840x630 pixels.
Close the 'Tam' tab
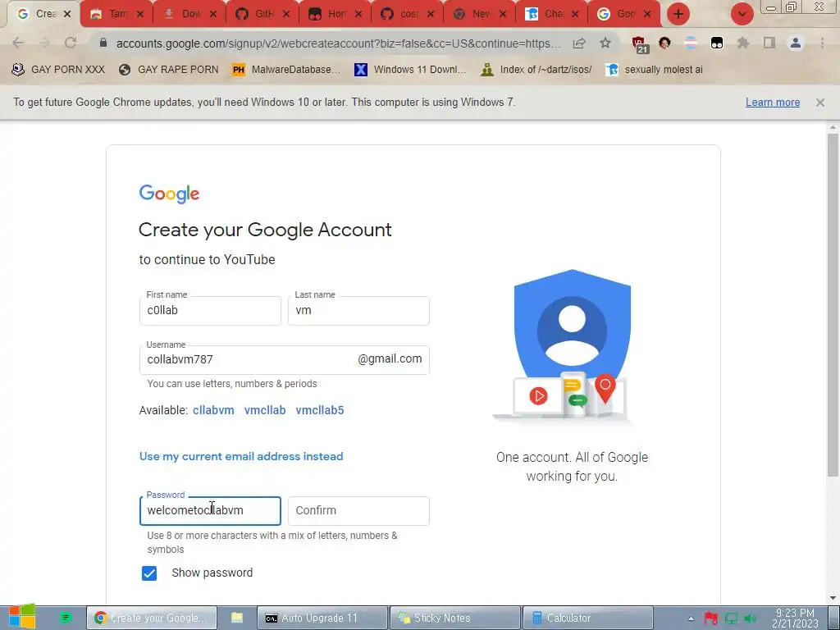(139, 14)
